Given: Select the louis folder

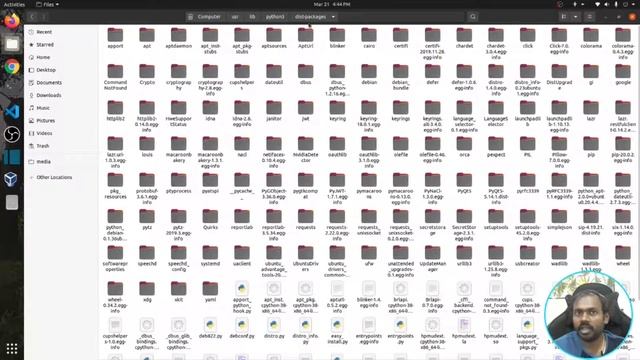Looking at the screenshot, I should (x=147, y=147).
